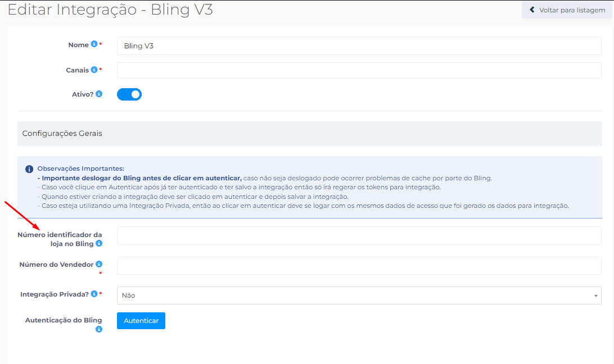
Task: Click the Número identificador da loja label
Action: pyautogui.click(x=60, y=239)
